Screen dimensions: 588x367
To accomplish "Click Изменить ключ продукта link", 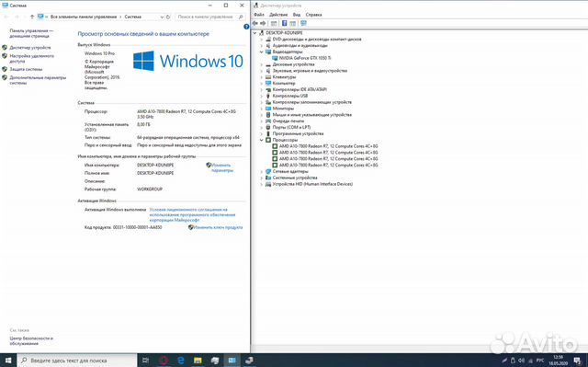I will [x=218, y=227].
